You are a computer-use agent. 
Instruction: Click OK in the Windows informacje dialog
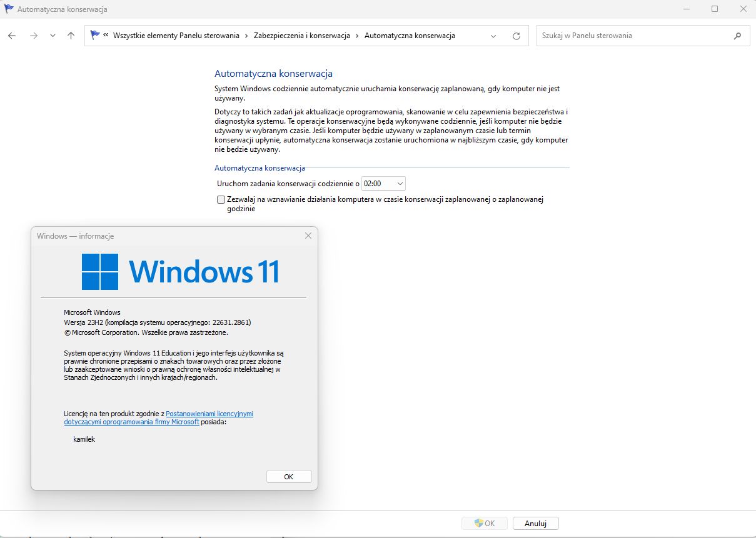tap(288, 476)
